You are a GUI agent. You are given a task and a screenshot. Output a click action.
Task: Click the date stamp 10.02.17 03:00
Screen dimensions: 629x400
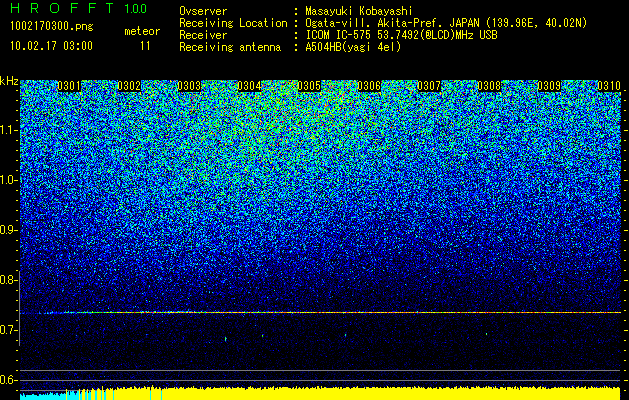[51, 45]
